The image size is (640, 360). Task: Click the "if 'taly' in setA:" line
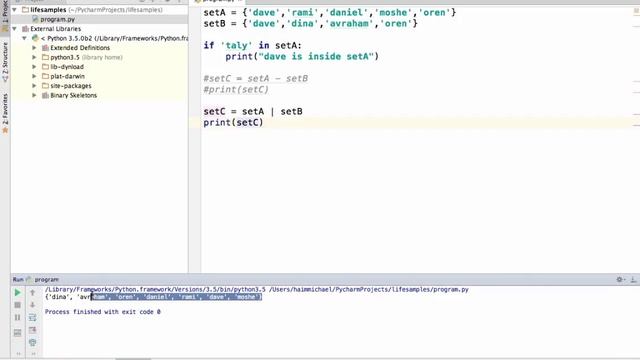pos(253,45)
